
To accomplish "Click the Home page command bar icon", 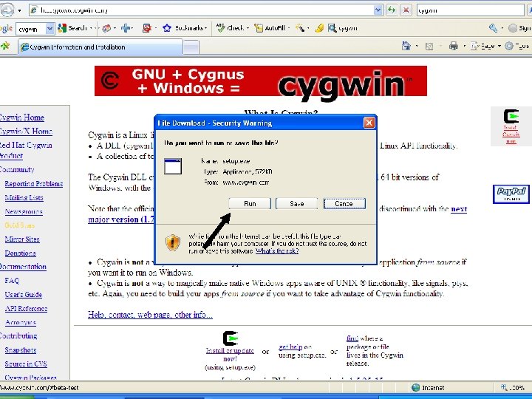I will tap(406, 46).
